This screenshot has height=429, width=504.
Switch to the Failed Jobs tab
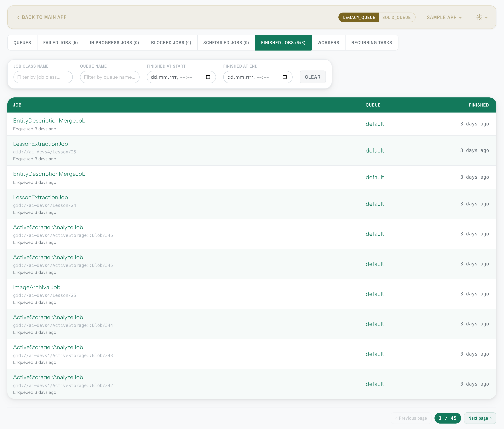click(60, 43)
